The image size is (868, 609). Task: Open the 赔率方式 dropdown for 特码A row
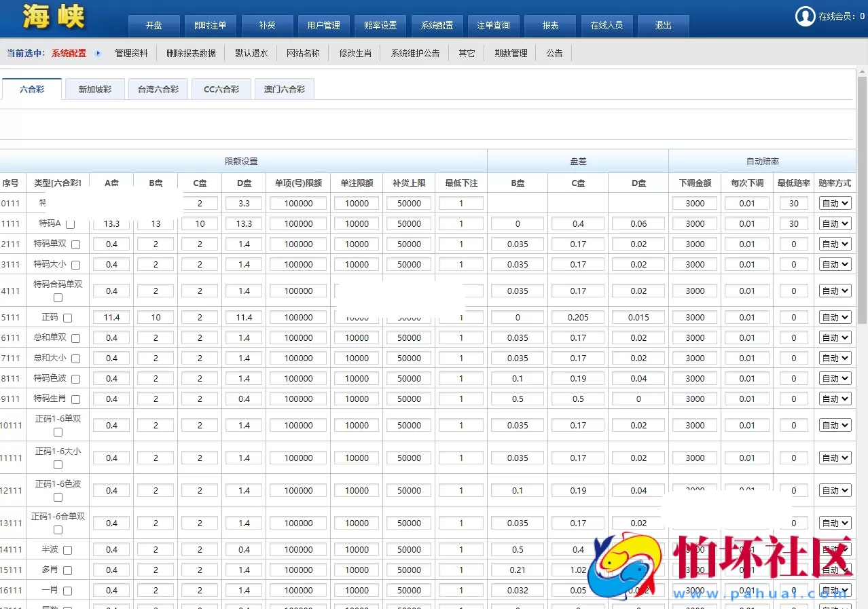(834, 223)
